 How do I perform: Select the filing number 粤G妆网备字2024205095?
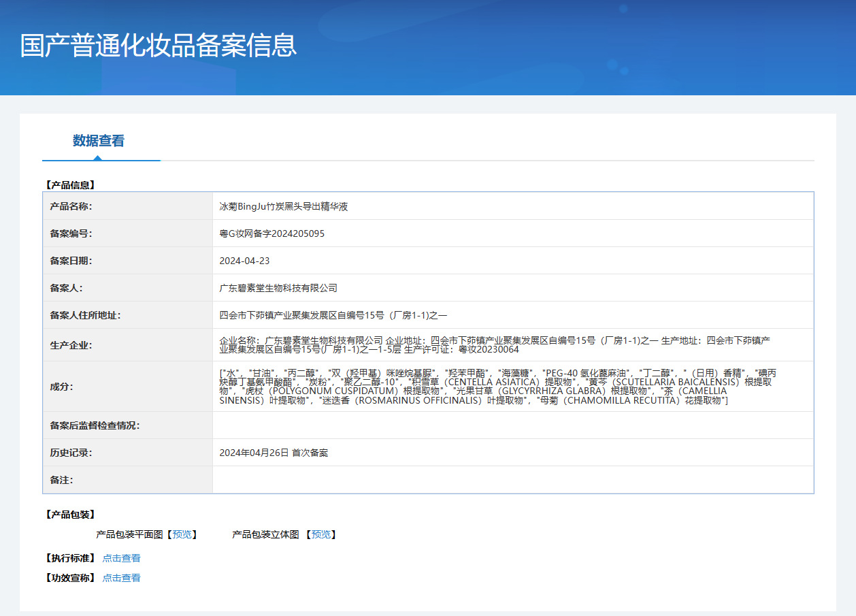(x=271, y=233)
